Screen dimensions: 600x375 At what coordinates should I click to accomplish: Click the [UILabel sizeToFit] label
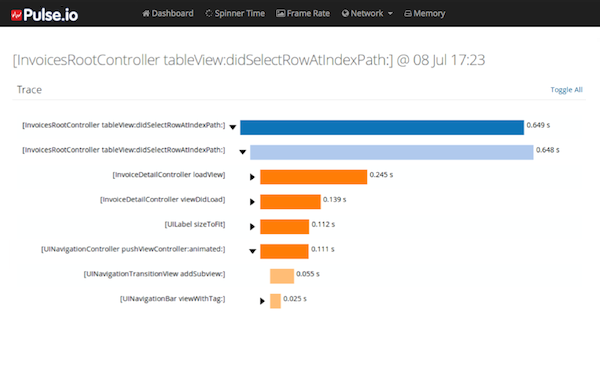(x=195, y=224)
